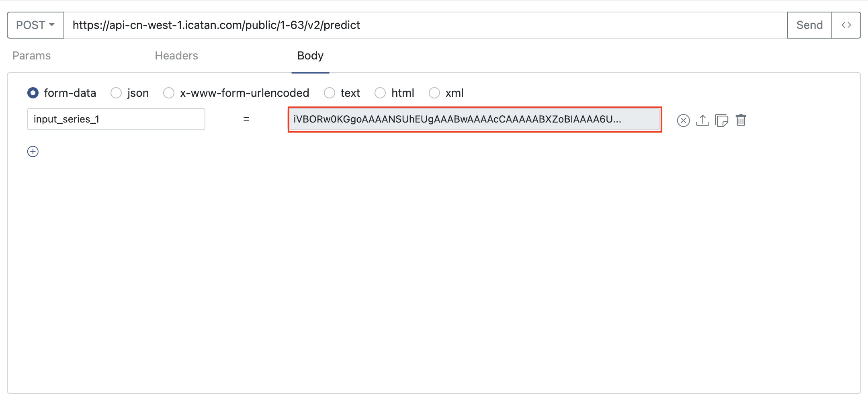Image resolution: width=868 pixels, height=409 pixels.
Task: Delete the input_series_1 row with trash icon
Action: [x=741, y=120]
